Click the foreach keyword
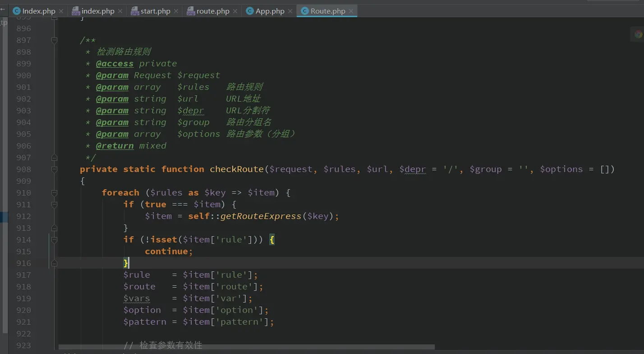This screenshot has width=644, height=354. click(120, 193)
